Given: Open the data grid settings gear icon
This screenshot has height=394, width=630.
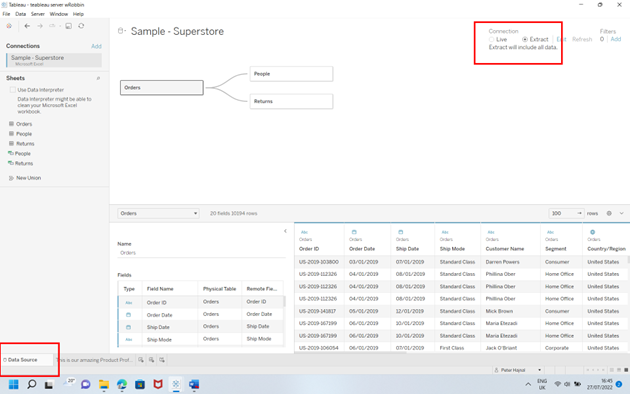Looking at the screenshot, I should click(x=609, y=213).
